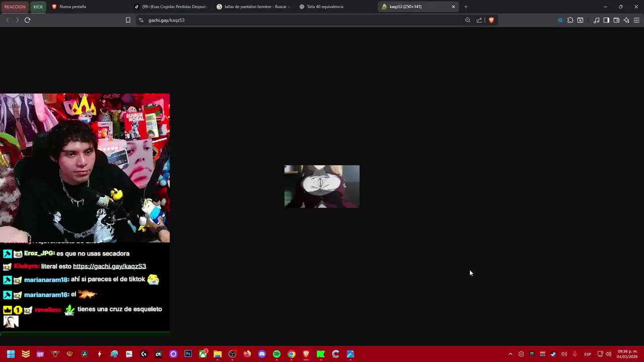Open Firefox from the taskbar
This screenshot has width=644, height=362.
coord(247,354)
